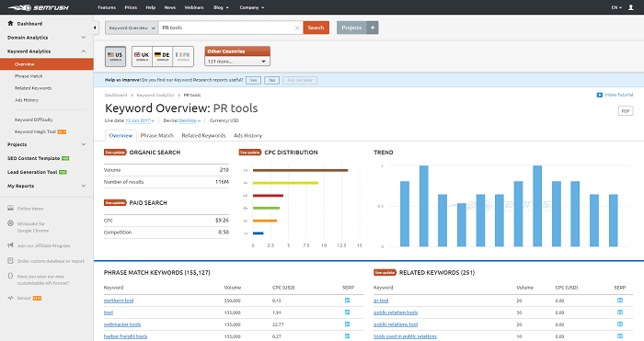Switch to the Related Keywords tab
644x341 pixels.
click(203, 135)
